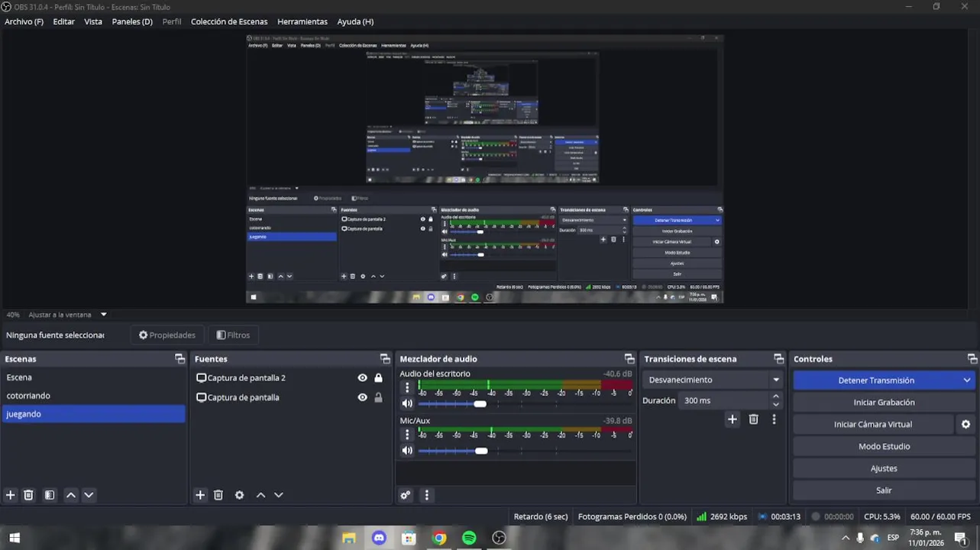Open the Ayuda menu
This screenshot has width=980, height=550.
click(355, 21)
